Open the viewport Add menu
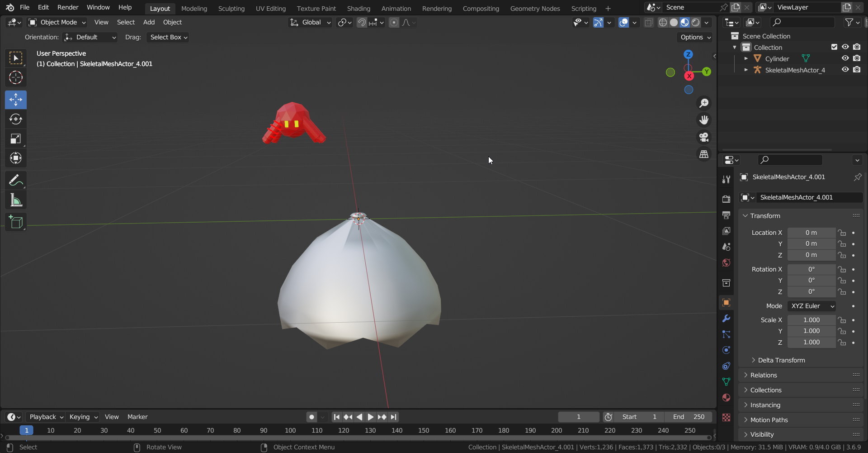Viewport: 868px width, 453px height. click(x=149, y=22)
